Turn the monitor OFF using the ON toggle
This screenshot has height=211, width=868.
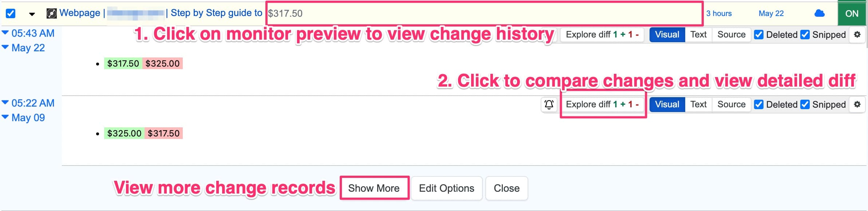[x=852, y=13]
